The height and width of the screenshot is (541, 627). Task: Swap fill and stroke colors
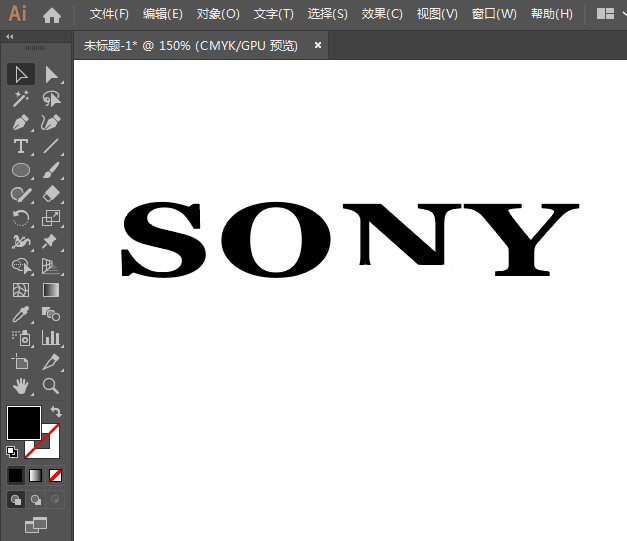coord(57,412)
